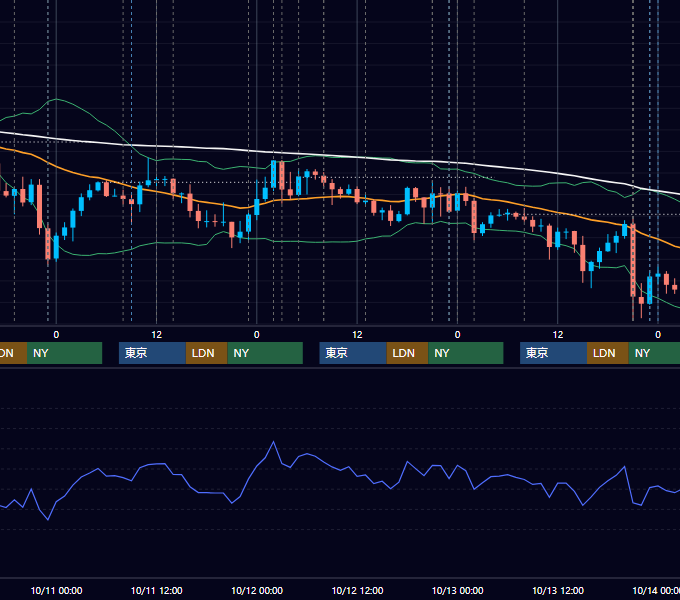Click the 東京 session box for 10/13
680x600 pixels.
click(553, 353)
